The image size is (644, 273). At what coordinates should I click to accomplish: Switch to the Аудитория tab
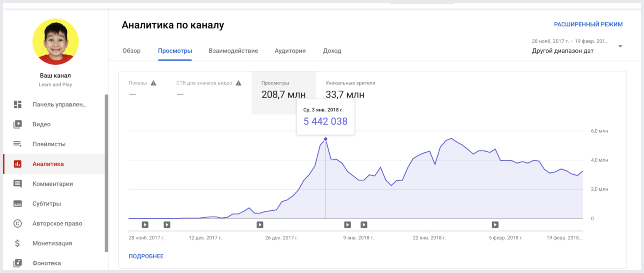(x=290, y=51)
